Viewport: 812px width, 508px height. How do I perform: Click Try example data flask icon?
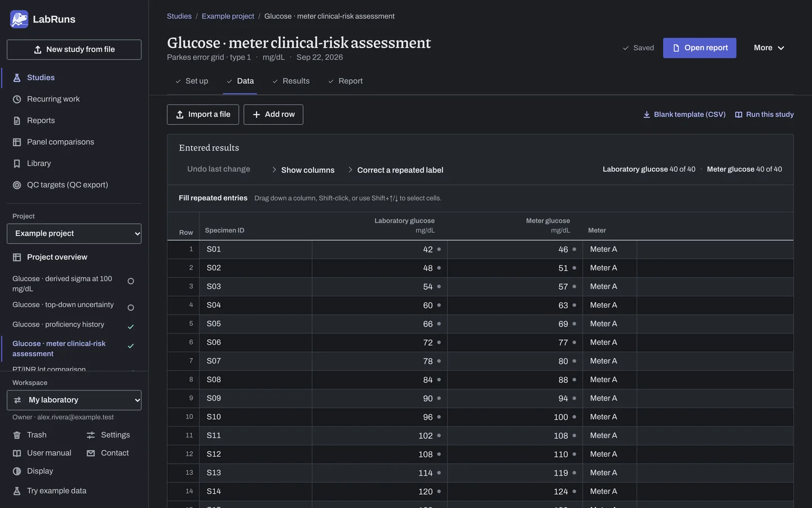click(17, 491)
